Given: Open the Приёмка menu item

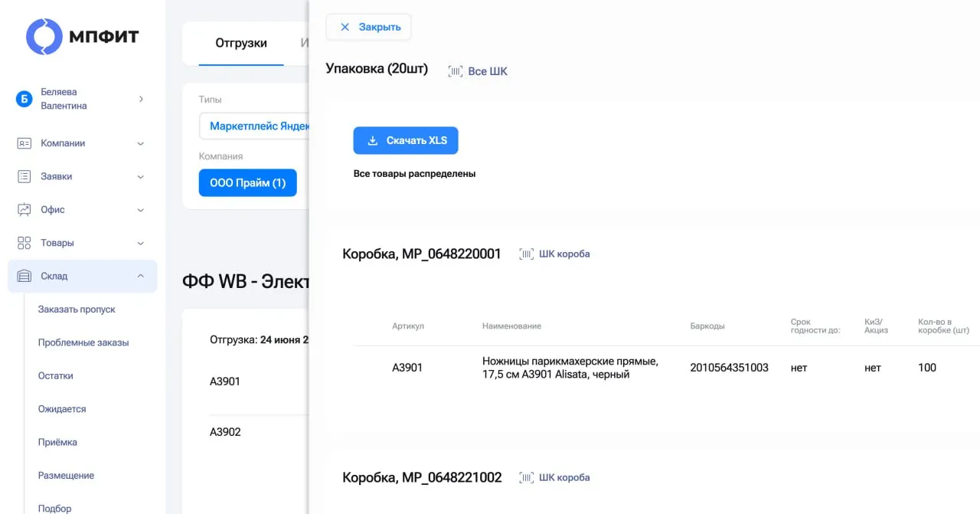Looking at the screenshot, I should 57,442.
